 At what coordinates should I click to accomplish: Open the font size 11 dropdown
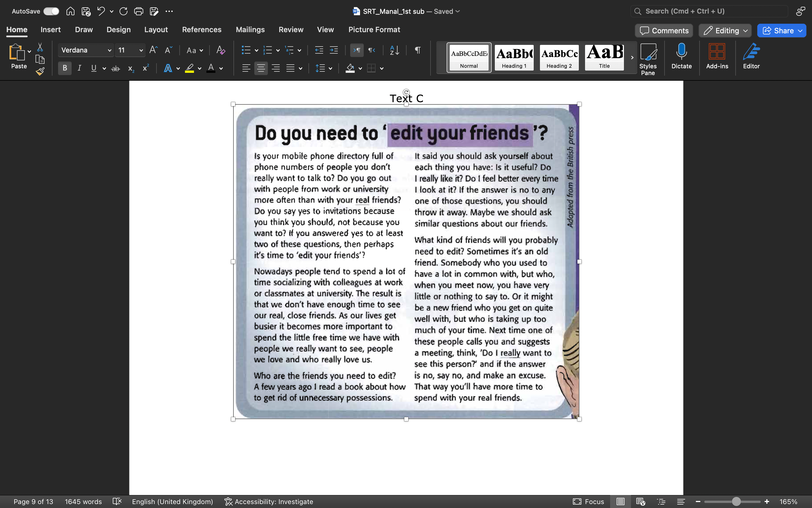[141, 51]
